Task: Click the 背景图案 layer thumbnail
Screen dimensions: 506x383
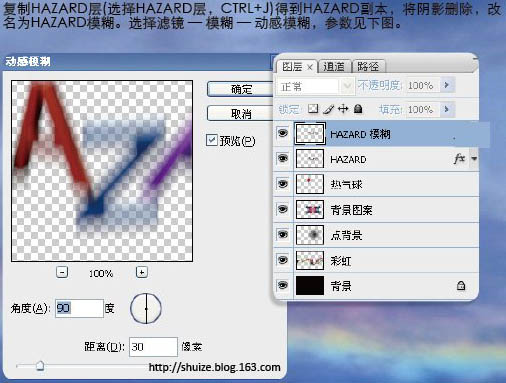Action: tap(310, 209)
